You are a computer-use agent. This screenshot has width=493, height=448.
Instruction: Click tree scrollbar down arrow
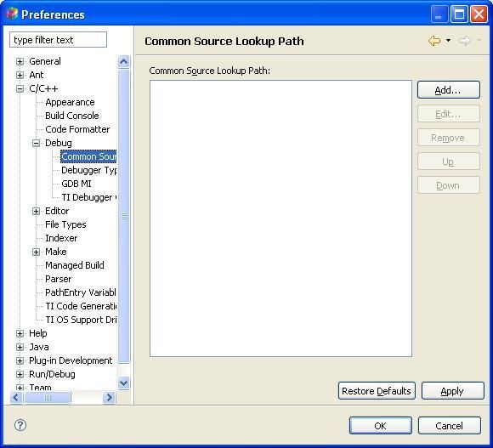123,383
